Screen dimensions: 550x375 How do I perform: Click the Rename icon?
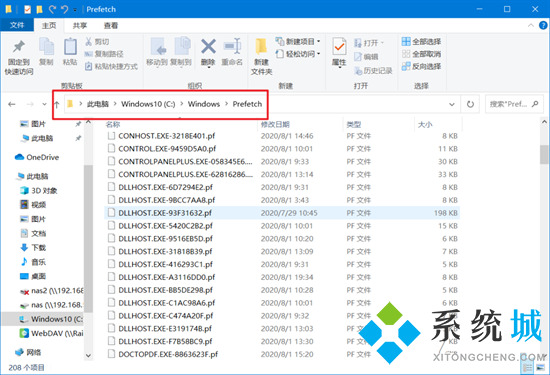click(x=232, y=47)
